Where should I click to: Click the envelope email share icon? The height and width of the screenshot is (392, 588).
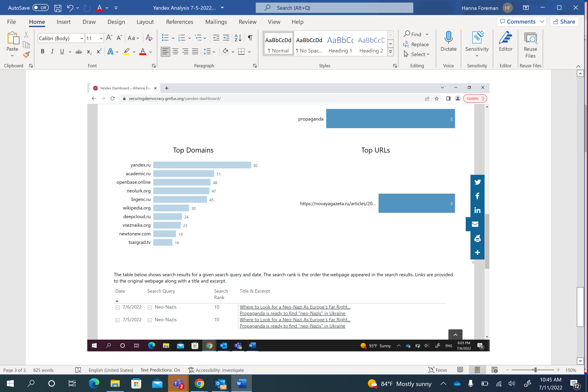[475, 224]
